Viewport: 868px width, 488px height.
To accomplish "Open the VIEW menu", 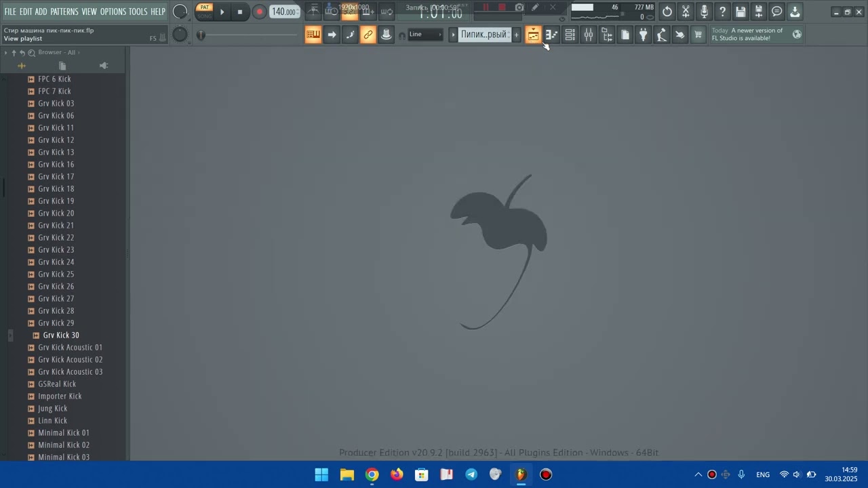I will point(90,12).
